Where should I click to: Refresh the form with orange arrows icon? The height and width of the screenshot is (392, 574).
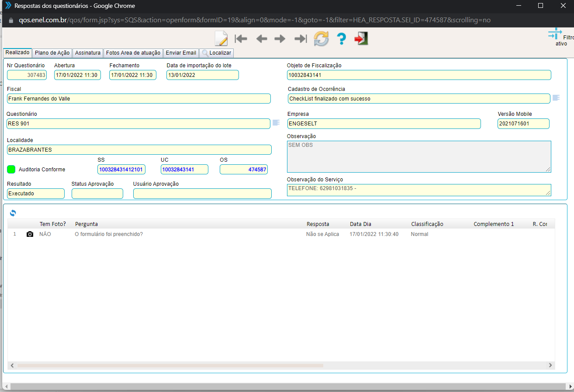pos(321,38)
